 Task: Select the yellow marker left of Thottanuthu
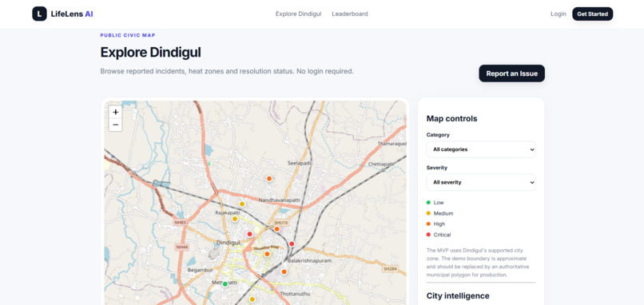252,299
